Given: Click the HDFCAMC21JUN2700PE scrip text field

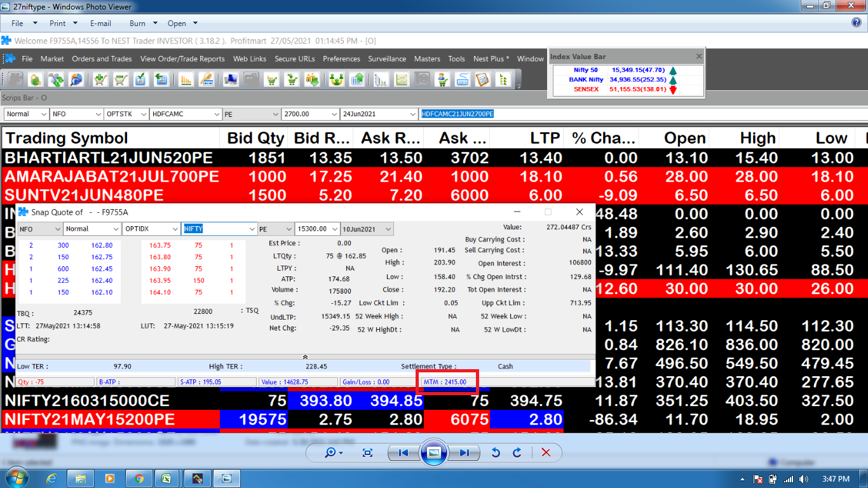Looking at the screenshot, I should (643, 114).
